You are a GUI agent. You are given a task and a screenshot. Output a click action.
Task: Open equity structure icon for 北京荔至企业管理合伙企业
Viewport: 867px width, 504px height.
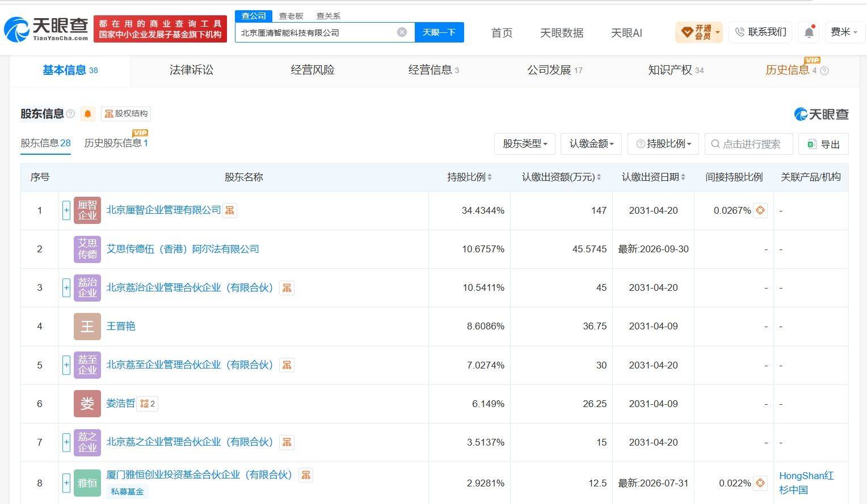(287, 365)
